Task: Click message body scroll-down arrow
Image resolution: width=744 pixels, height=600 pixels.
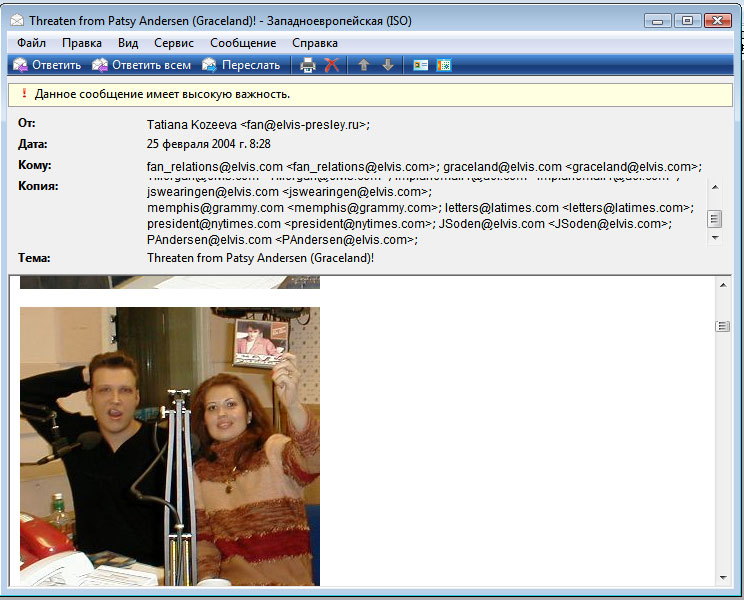Action: click(723, 577)
